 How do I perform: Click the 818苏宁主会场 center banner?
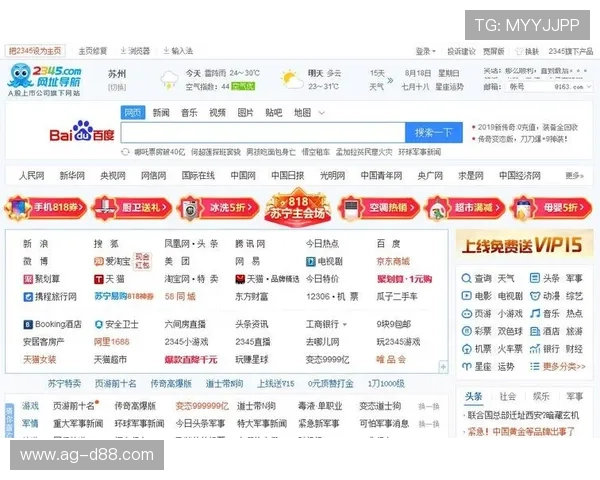click(x=298, y=207)
